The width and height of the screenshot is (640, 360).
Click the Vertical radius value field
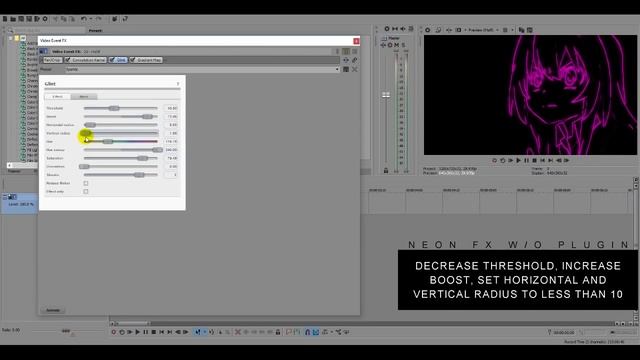(x=171, y=133)
